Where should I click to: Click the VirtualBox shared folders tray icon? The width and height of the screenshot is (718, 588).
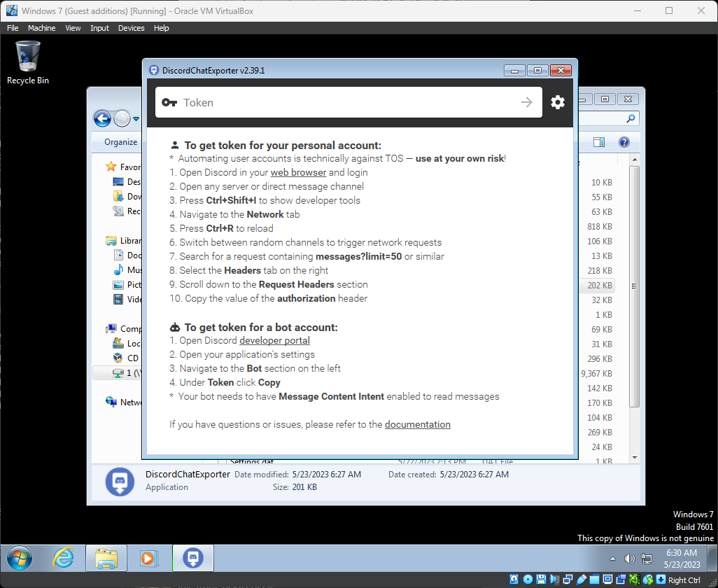tap(594, 579)
